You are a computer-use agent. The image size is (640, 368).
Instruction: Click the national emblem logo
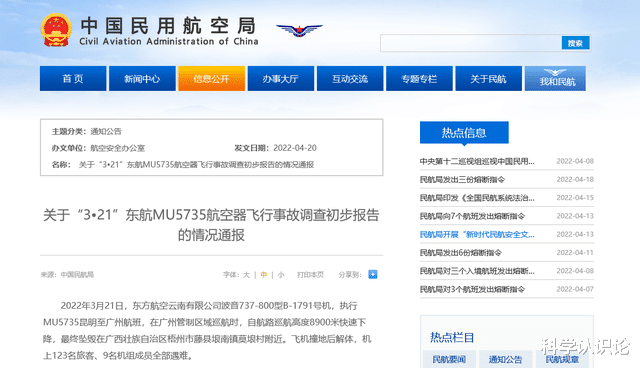tap(56, 30)
